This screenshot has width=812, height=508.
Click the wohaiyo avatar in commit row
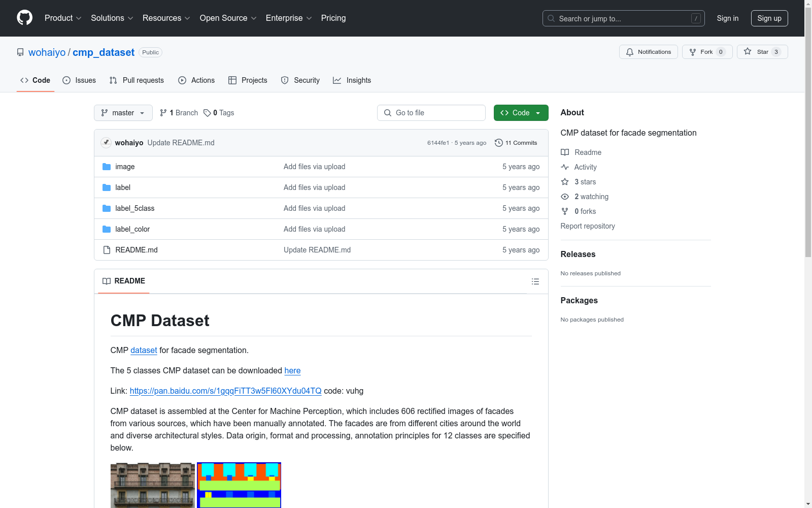point(106,143)
